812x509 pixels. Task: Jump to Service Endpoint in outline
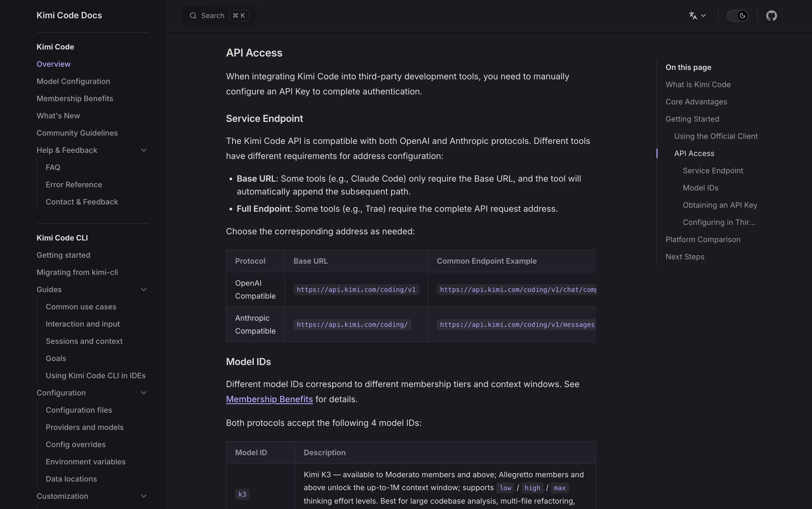[x=713, y=170]
